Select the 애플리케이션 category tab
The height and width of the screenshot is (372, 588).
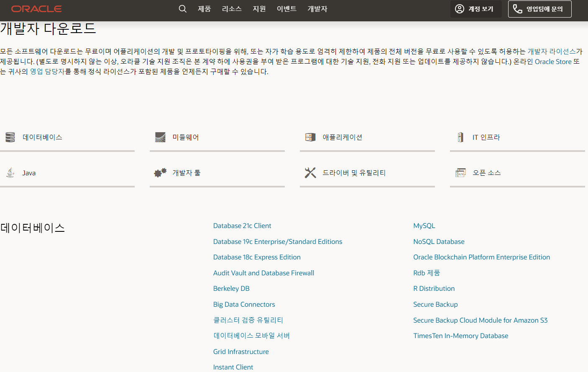367,137
